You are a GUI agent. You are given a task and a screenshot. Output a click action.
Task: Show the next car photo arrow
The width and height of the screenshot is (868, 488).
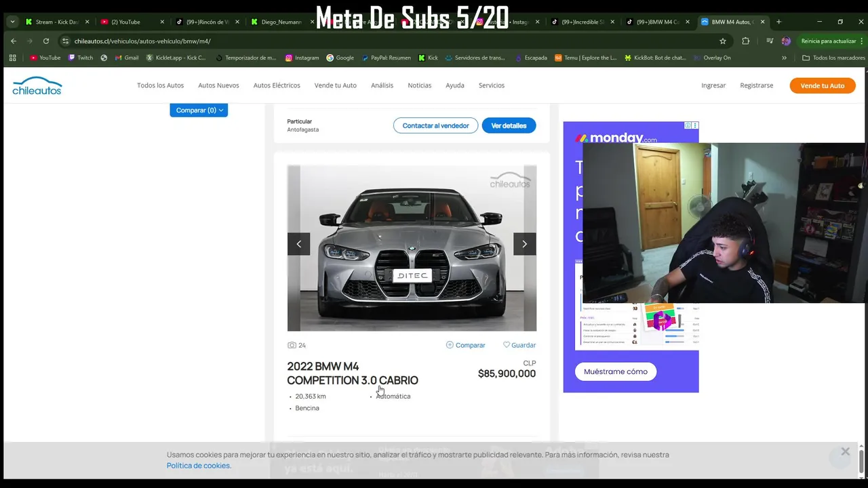524,244
